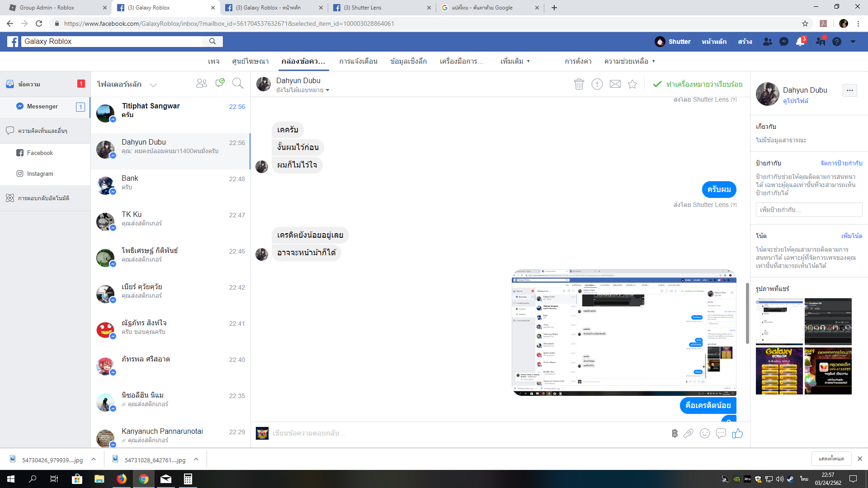Open the Titiphat Sangwar conversation

(170, 115)
